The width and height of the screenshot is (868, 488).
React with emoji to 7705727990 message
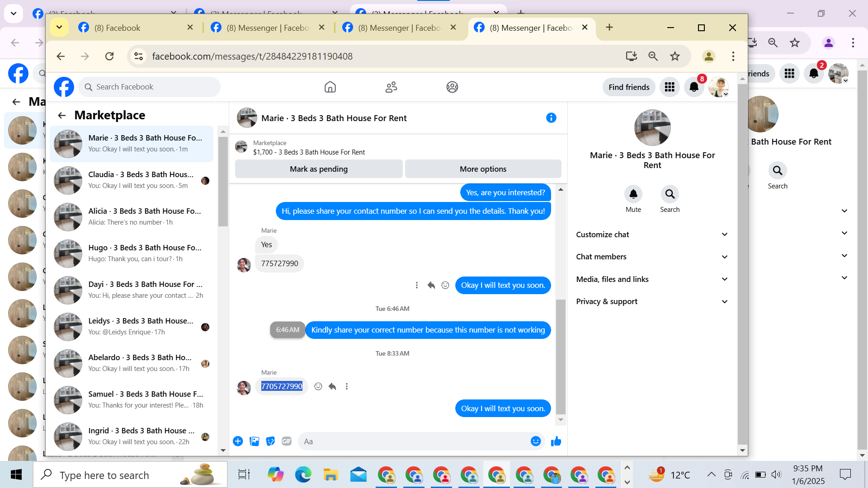coord(318,386)
